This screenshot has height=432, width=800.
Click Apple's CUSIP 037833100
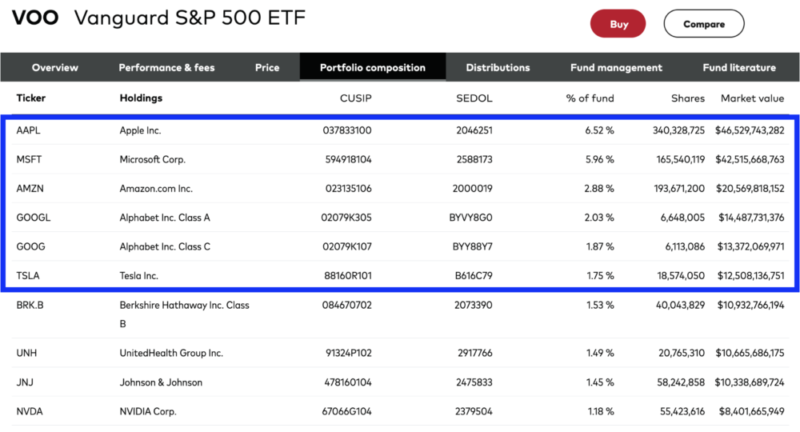click(x=347, y=131)
